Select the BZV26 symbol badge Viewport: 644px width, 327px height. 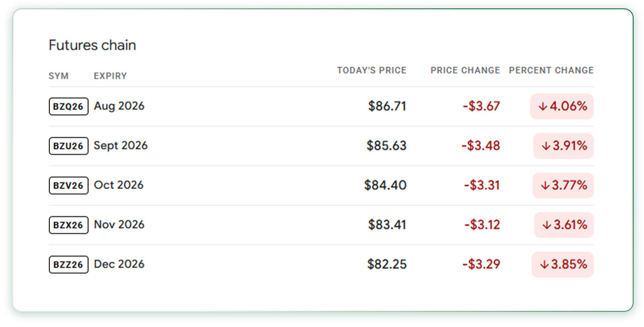[x=68, y=185]
